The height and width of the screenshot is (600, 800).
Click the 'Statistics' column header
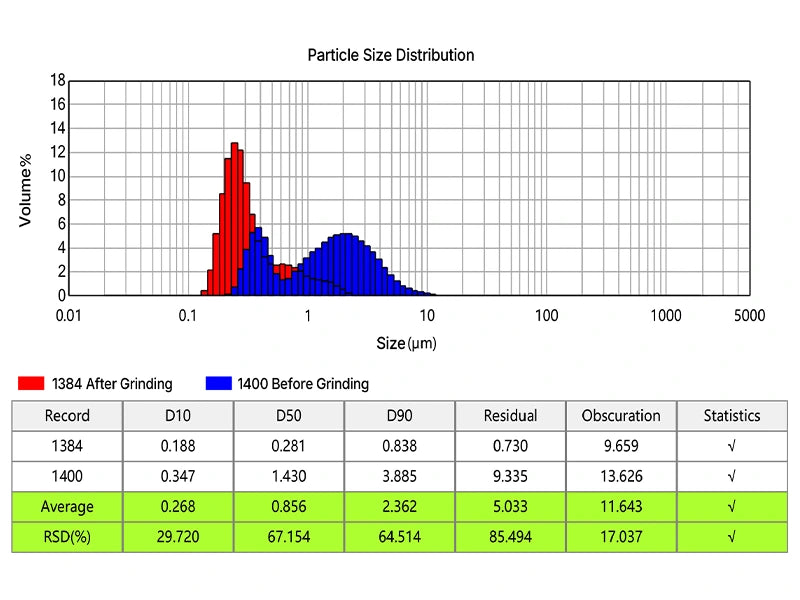tap(732, 416)
